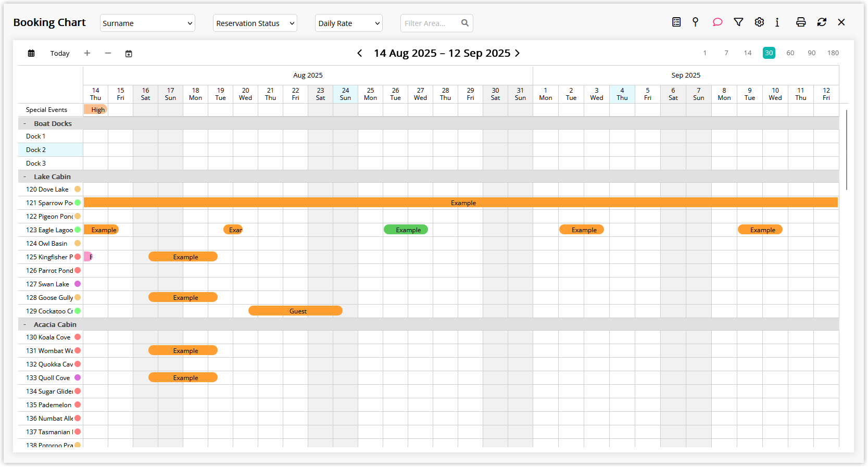868x467 pixels.
Task: Open 123 Eagle Example booking starting 2 Sep
Action: [582, 230]
